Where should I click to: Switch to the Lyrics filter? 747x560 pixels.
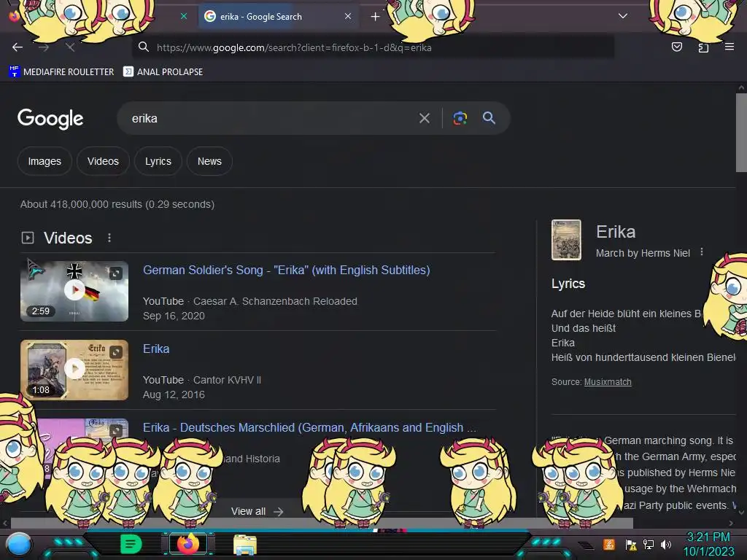[x=158, y=161]
